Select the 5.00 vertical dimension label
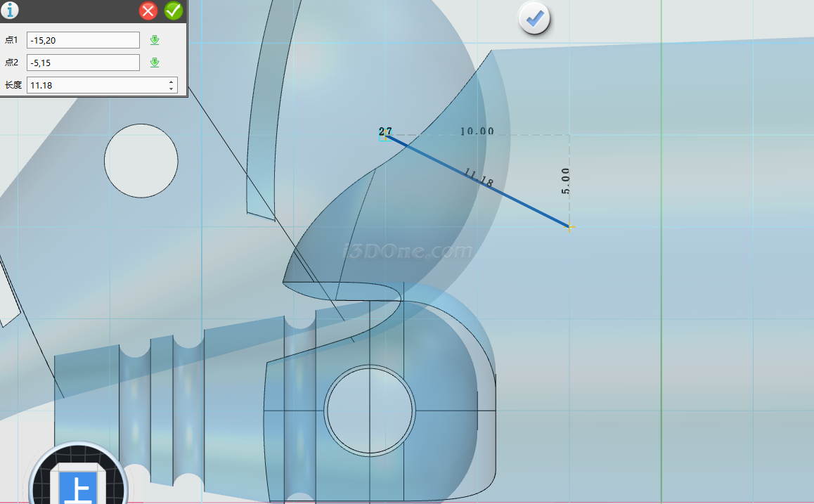 566,181
